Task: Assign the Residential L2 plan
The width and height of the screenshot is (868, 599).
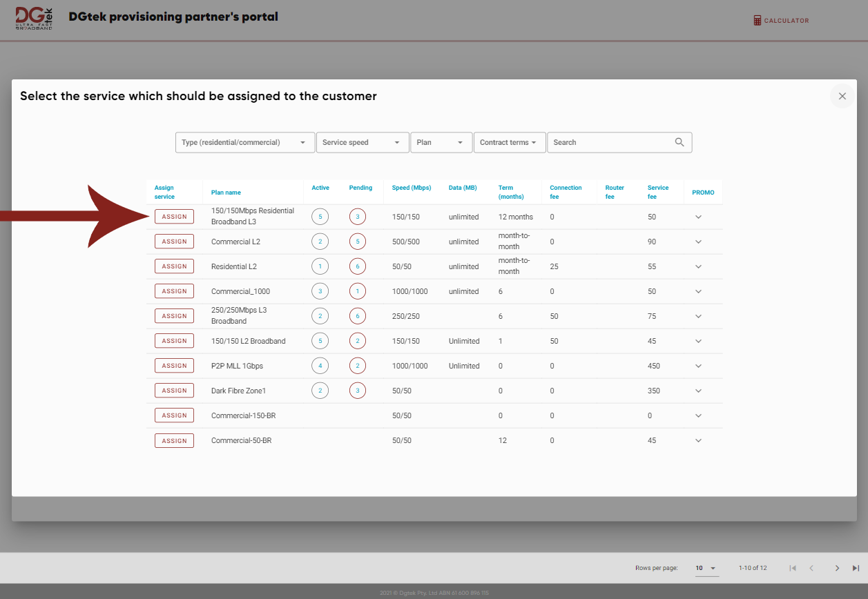Action: point(174,266)
